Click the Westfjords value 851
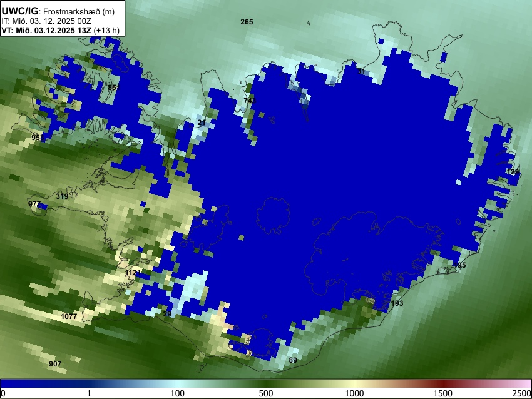Image resolution: width=532 pixels, height=399 pixels. pos(114,88)
